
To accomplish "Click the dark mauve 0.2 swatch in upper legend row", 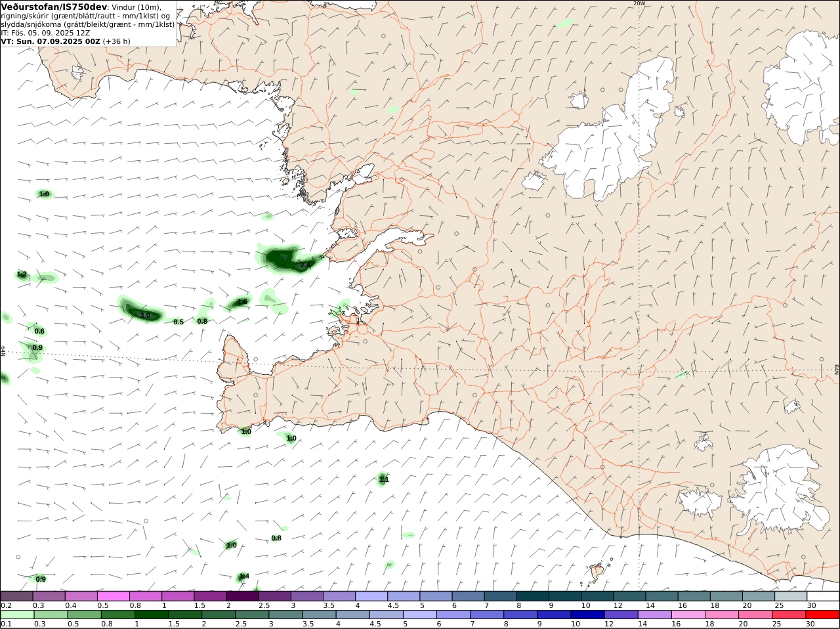I will pyautogui.click(x=16, y=596).
